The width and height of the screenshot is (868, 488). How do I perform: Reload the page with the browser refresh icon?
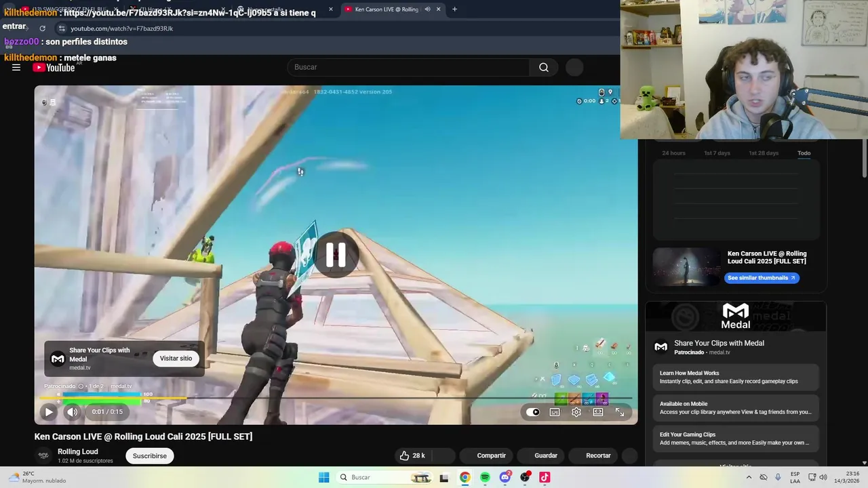[42, 28]
